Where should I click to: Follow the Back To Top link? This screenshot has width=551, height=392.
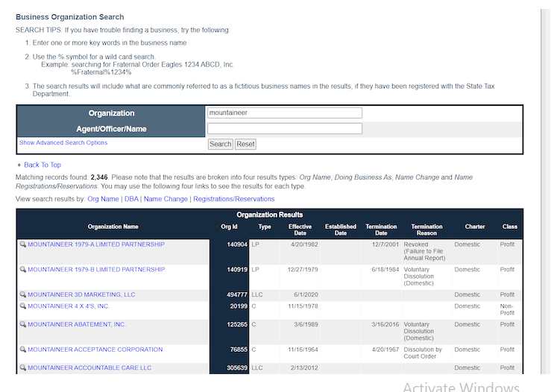click(x=42, y=165)
